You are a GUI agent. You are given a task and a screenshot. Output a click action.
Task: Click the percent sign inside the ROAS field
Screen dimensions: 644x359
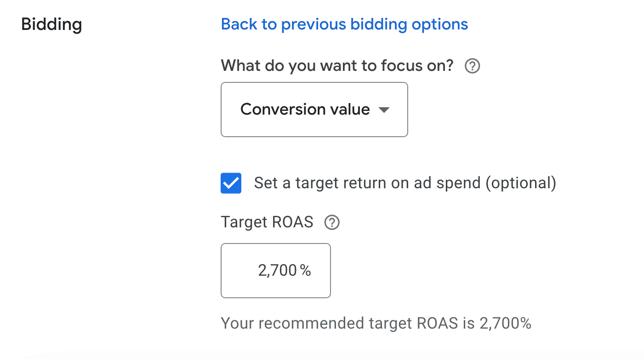(306, 271)
